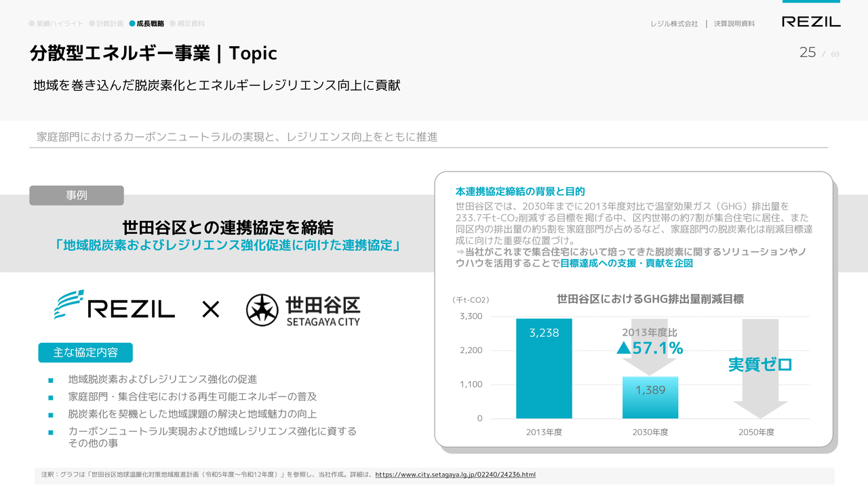Click the 実質ゼロ label
Image resolution: width=868 pixels, height=488 pixels.
point(760,365)
